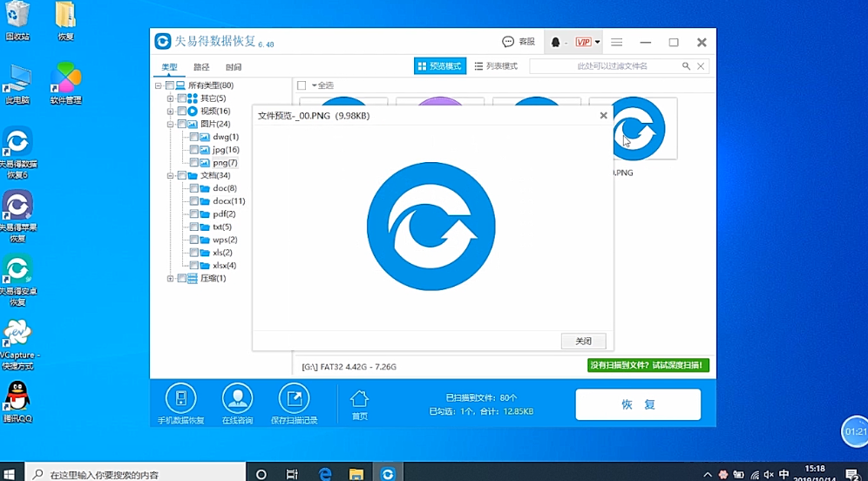Check the 文档(34) checkbox
The image size is (868, 481).
181,175
